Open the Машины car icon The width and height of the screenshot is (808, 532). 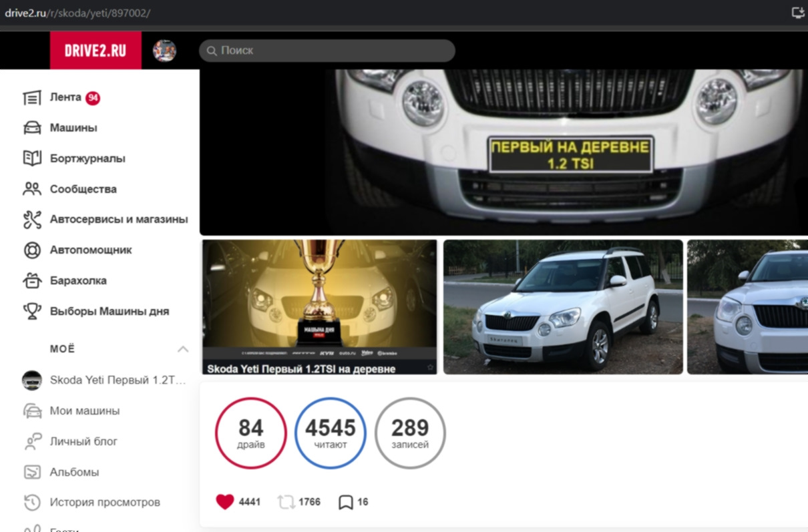tap(32, 128)
